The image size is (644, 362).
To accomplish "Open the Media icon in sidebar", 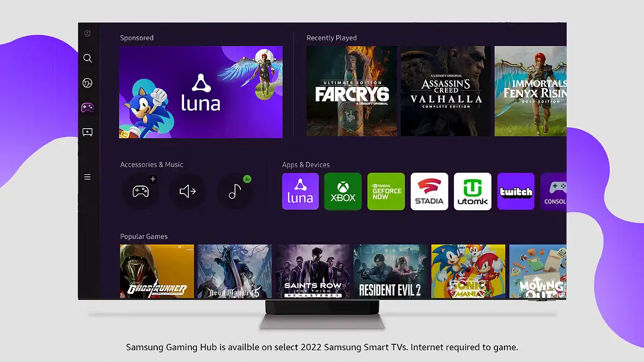I will click(87, 132).
